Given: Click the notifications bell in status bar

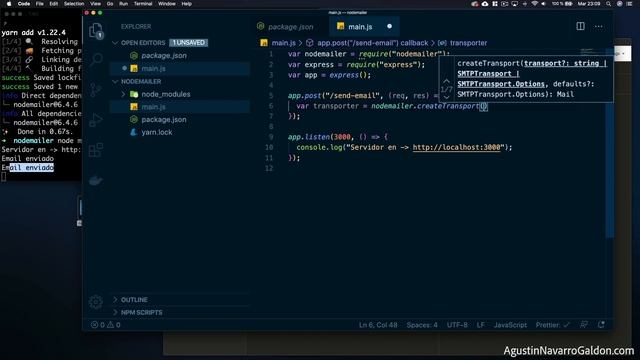Looking at the screenshot, I should (x=601, y=325).
